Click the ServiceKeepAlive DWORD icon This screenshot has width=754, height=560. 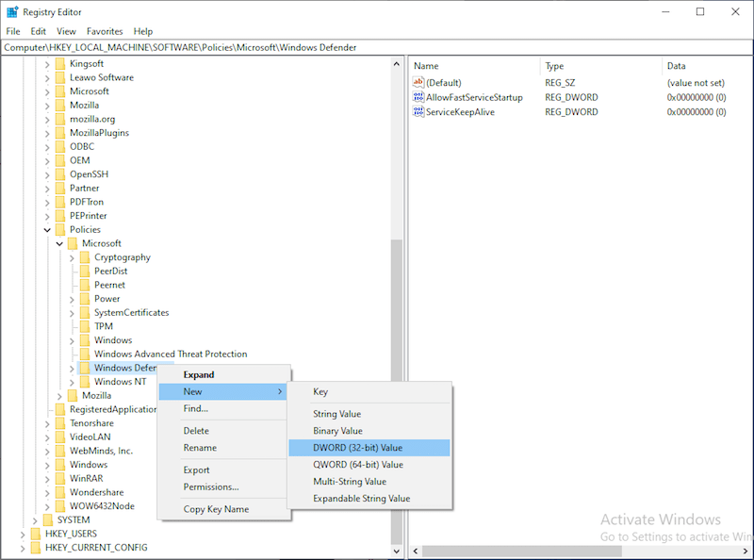point(418,111)
